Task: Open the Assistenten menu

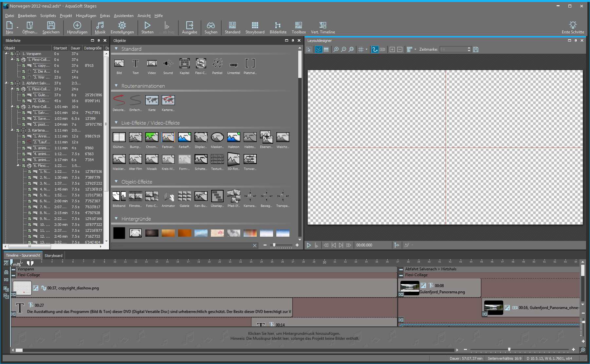Action: coord(123,16)
